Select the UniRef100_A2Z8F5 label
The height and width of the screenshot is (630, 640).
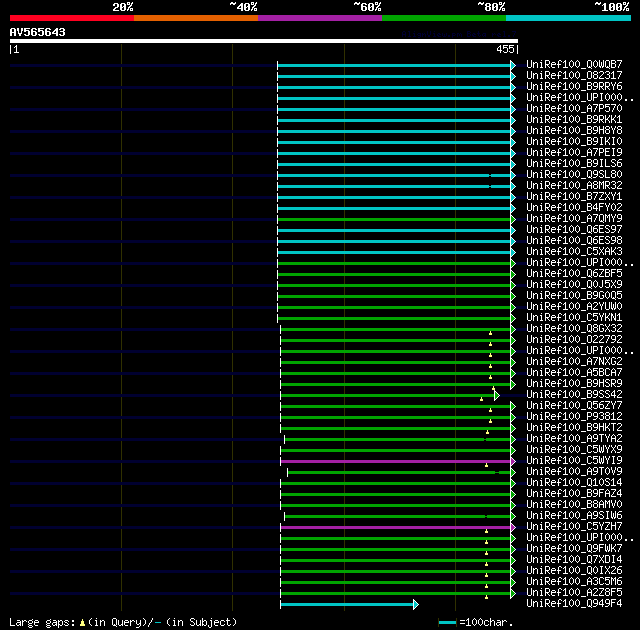pos(574,593)
